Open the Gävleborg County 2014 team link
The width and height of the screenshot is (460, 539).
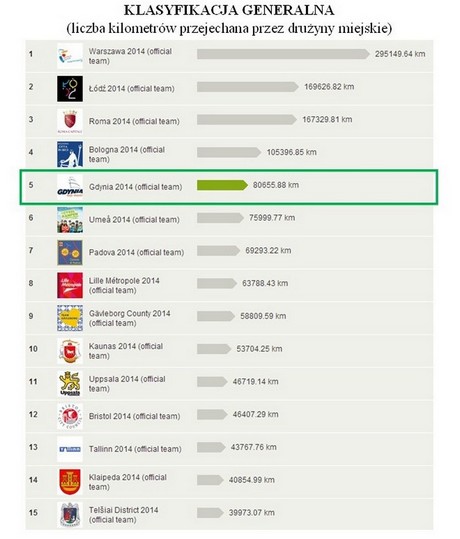point(130,318)
